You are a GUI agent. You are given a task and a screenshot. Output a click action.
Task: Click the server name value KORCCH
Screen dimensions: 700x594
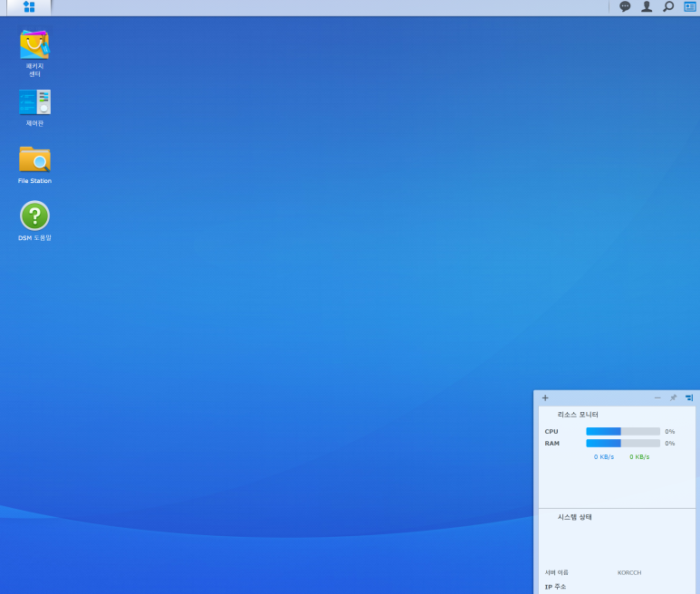tap(629, 572)
